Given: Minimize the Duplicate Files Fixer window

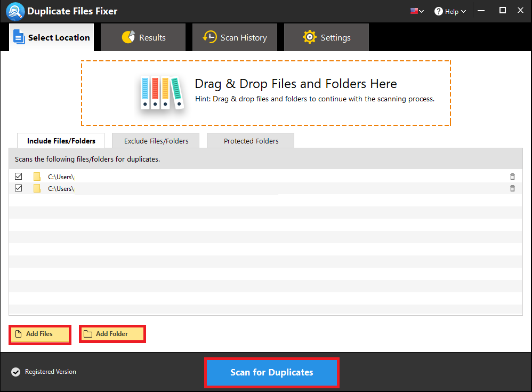Looking at the screenshot, I should (x=481, y=11).
